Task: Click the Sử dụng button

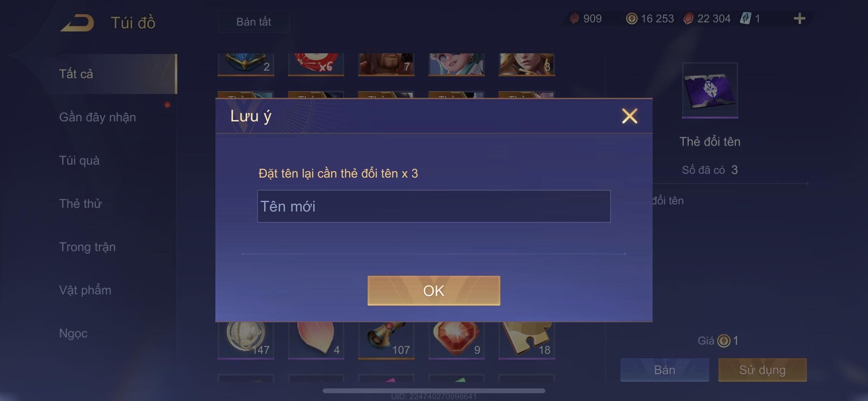Action: click(x=762, y=370)
